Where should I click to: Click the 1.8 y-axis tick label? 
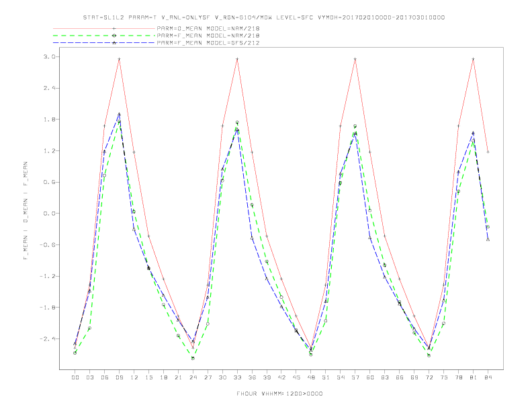[49, 120]
